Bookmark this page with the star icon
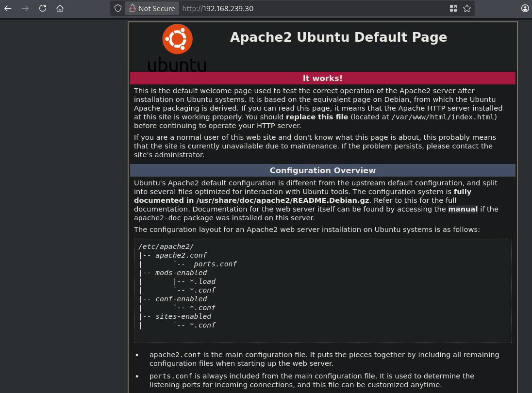 pos(467,8)
